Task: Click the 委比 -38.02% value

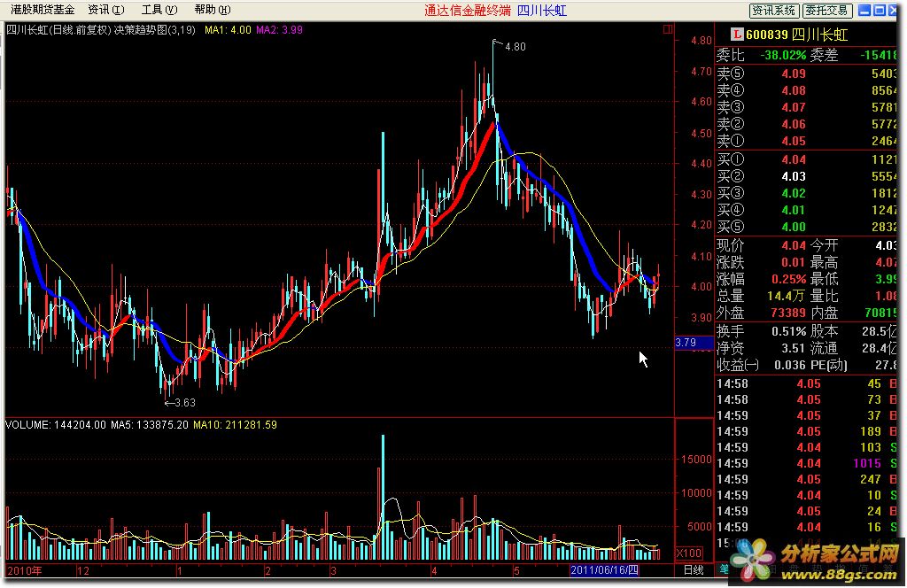Action: pyautogui.click(x=783, y=55)
